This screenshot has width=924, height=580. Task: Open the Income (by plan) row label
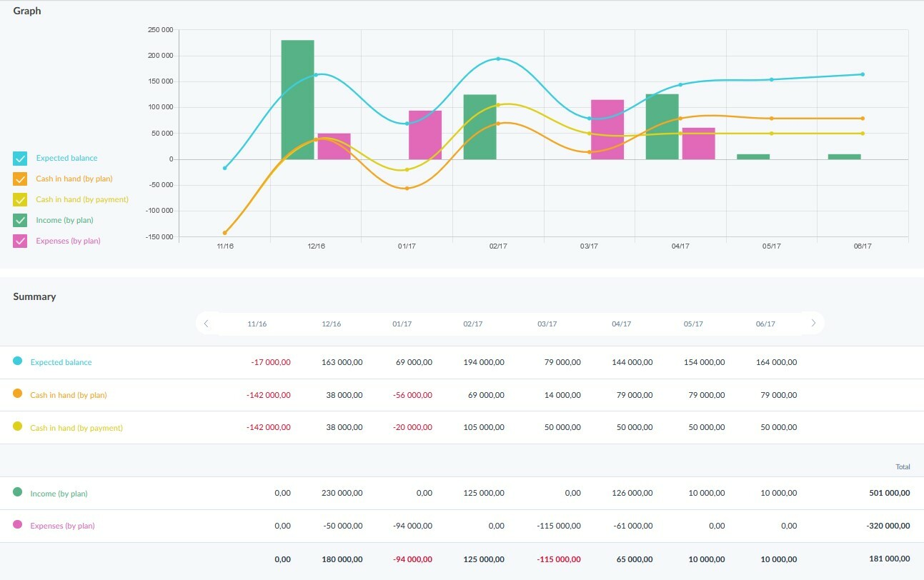[x=59, y=494]
